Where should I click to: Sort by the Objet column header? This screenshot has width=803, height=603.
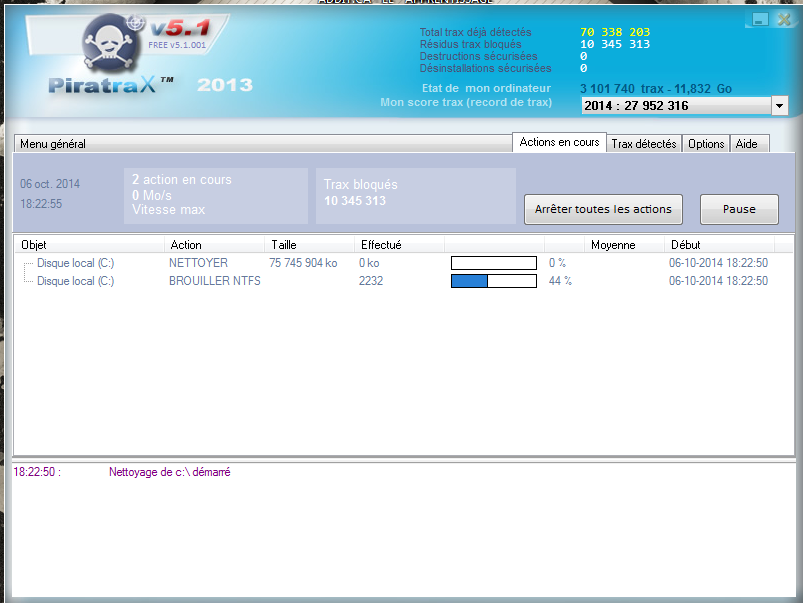pyautogui.click(x=89, y=245)
